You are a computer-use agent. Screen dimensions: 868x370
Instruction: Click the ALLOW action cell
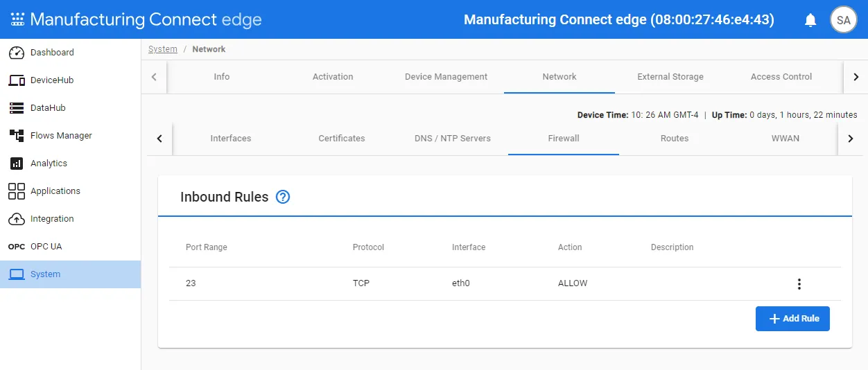(573, 283)
